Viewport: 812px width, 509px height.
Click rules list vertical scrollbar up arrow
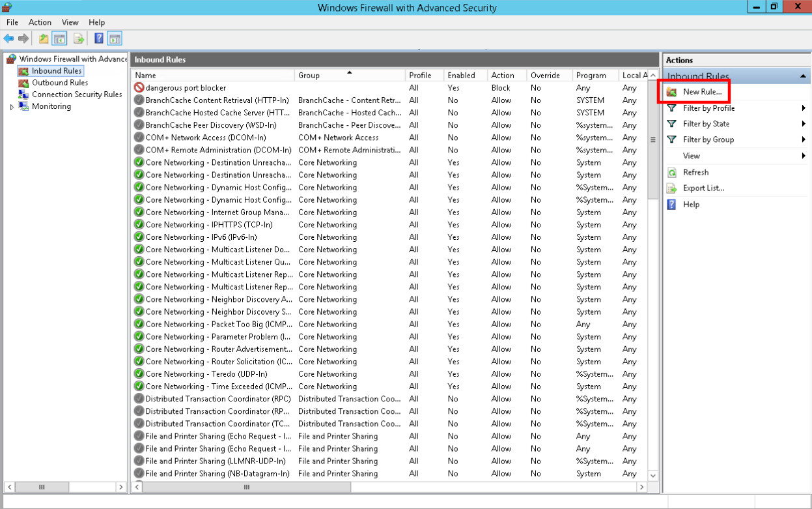point(653,76)
